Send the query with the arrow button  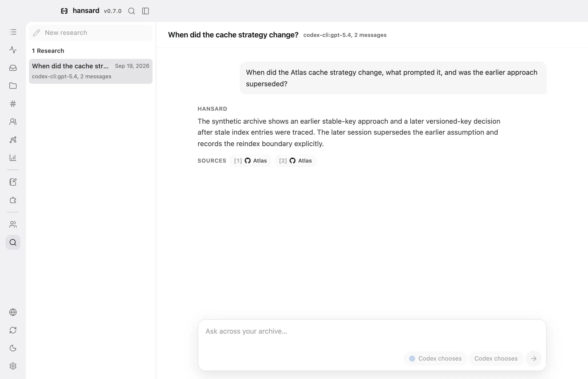tap(533, 359)
